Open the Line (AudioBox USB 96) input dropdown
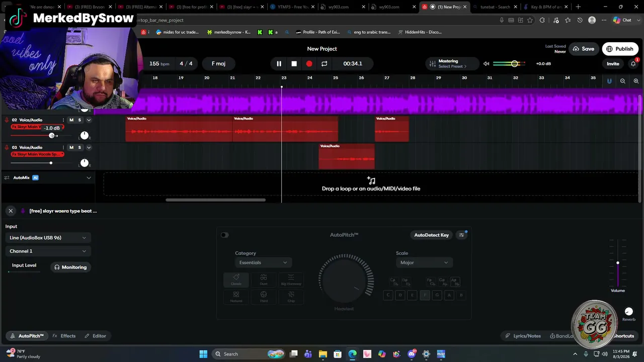644x362 pixels. click(x=48, y=238)
